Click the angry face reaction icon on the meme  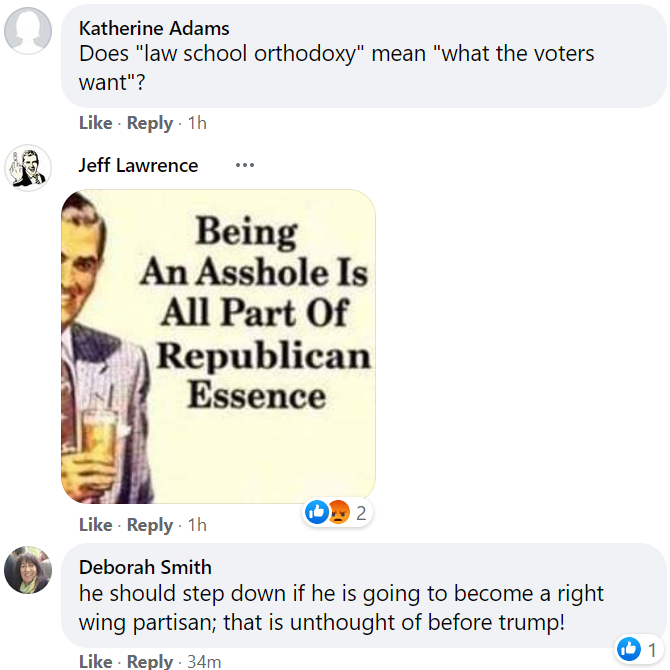338,513
